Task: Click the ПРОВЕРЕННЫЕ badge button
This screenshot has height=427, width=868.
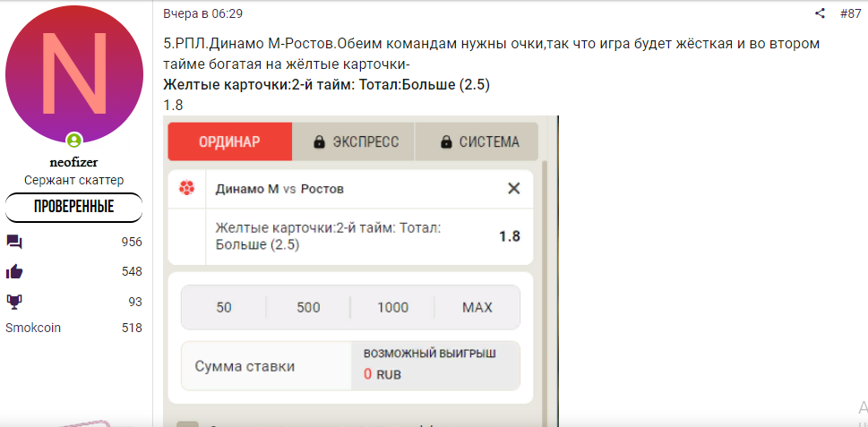Action: [x=73, y=207]
